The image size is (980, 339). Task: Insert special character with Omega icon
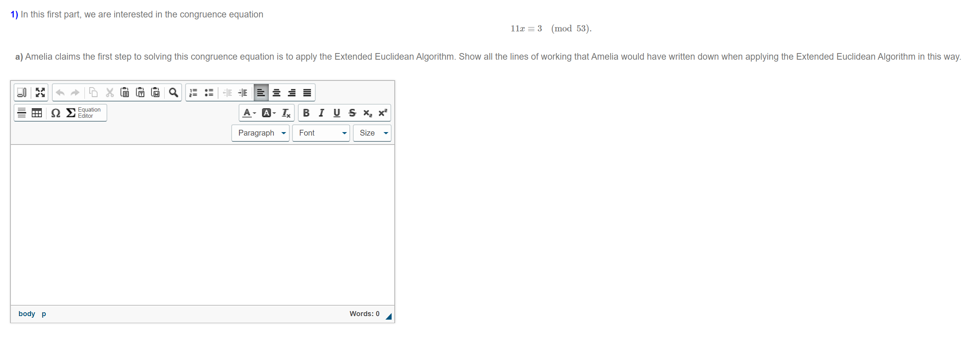(x=56, y=113)
